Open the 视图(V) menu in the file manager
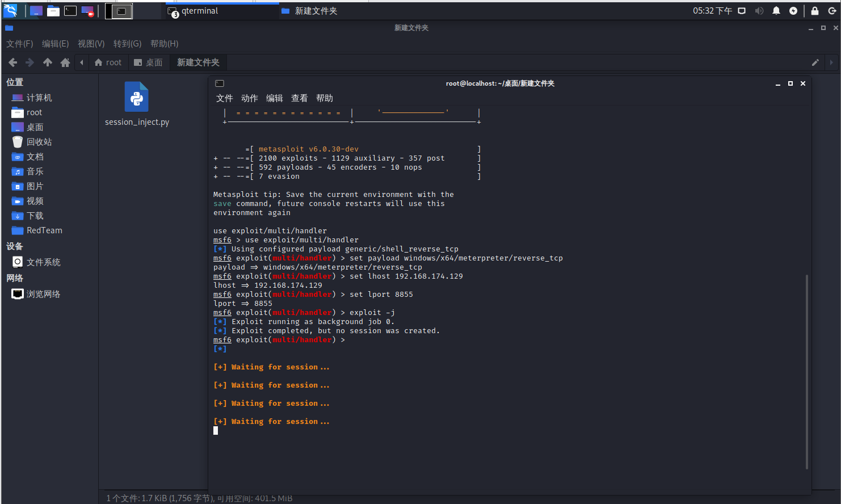 91,44
